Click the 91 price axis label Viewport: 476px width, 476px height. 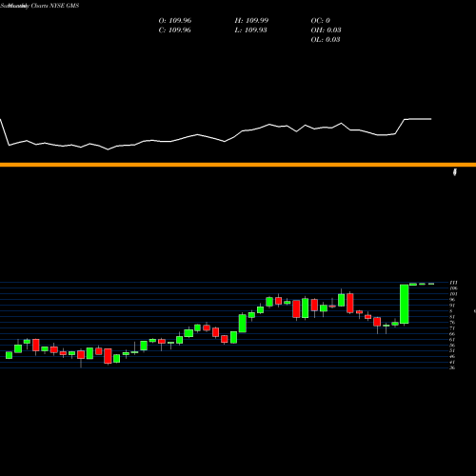[x=452, y=306]
